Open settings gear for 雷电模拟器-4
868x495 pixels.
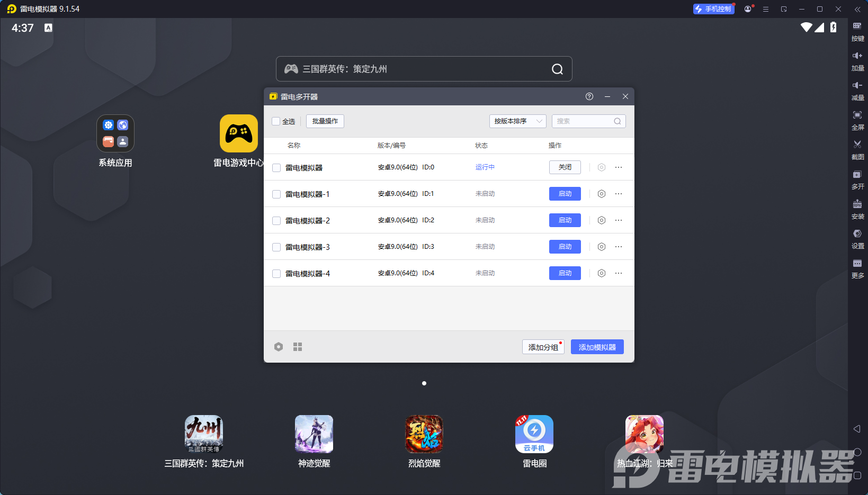pos(602,273)
